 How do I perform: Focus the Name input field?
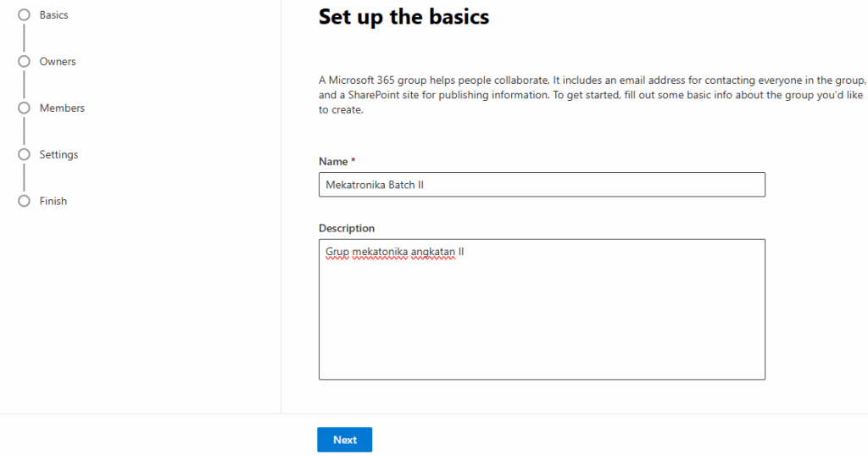tap(542, 185)
